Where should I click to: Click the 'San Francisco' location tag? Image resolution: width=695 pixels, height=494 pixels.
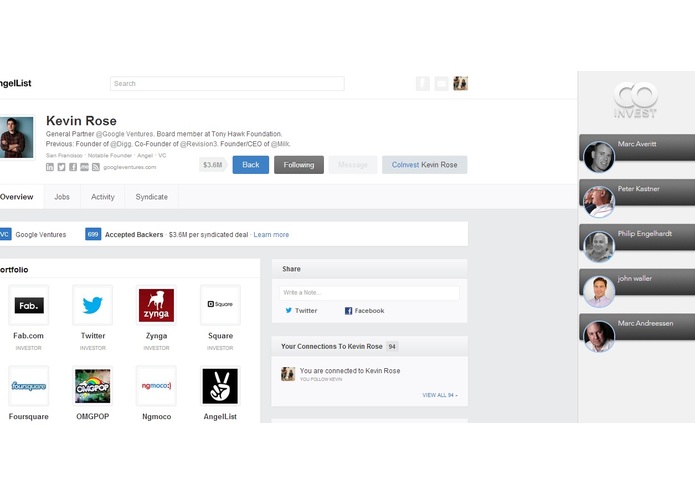pyautogui.click(x=64, y=156)
